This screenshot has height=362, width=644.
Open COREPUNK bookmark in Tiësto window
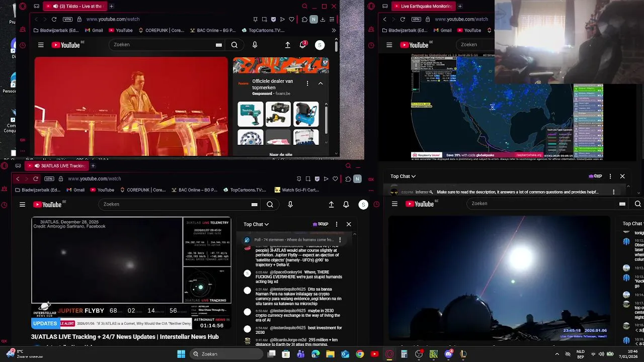(161, 30)
